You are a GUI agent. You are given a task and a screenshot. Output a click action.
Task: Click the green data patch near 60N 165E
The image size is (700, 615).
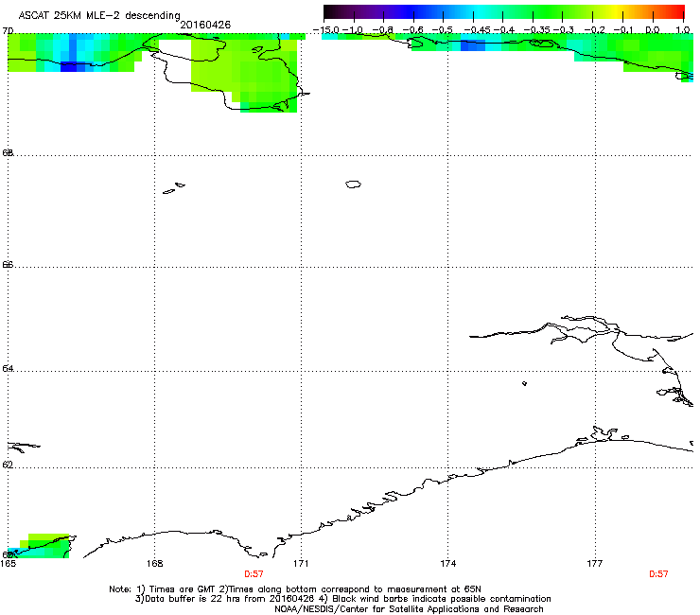40,547
